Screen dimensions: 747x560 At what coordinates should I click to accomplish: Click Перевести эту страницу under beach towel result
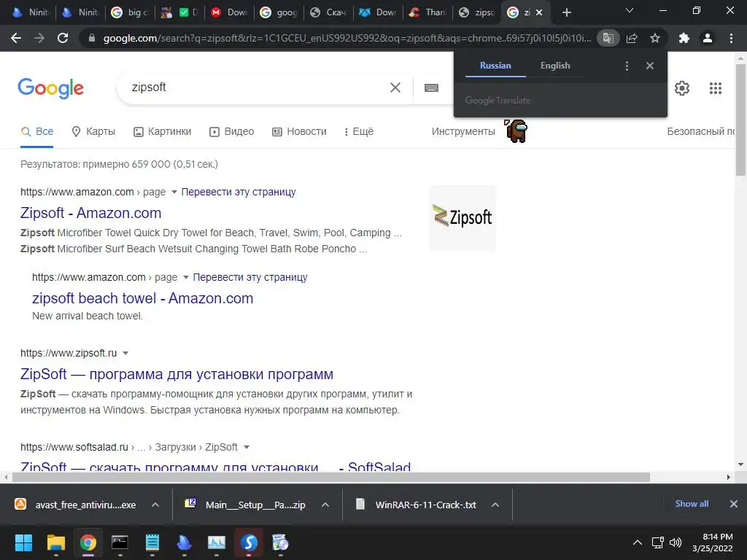250,277
